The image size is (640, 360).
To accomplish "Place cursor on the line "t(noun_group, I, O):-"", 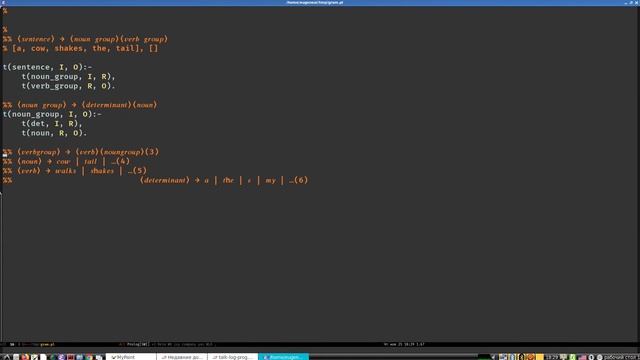I will tap(52, 114).
